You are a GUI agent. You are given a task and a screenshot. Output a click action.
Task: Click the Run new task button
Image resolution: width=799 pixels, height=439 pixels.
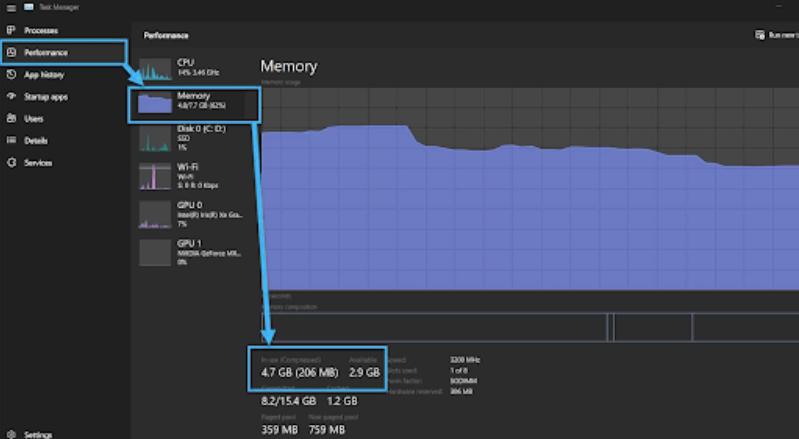click(776, 35)
